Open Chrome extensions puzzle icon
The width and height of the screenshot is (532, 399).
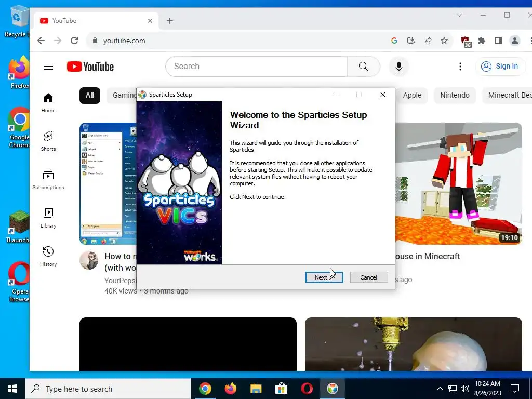pos(482,41)
